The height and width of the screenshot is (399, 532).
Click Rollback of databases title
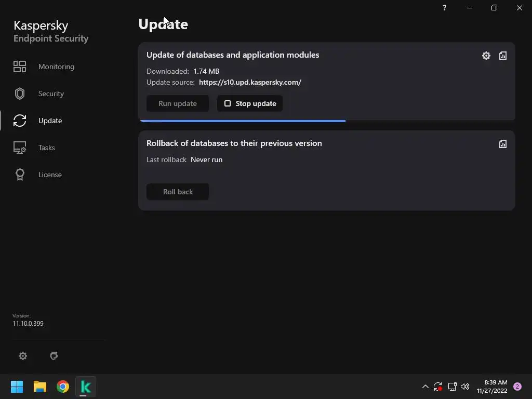(x=234, y=143)
